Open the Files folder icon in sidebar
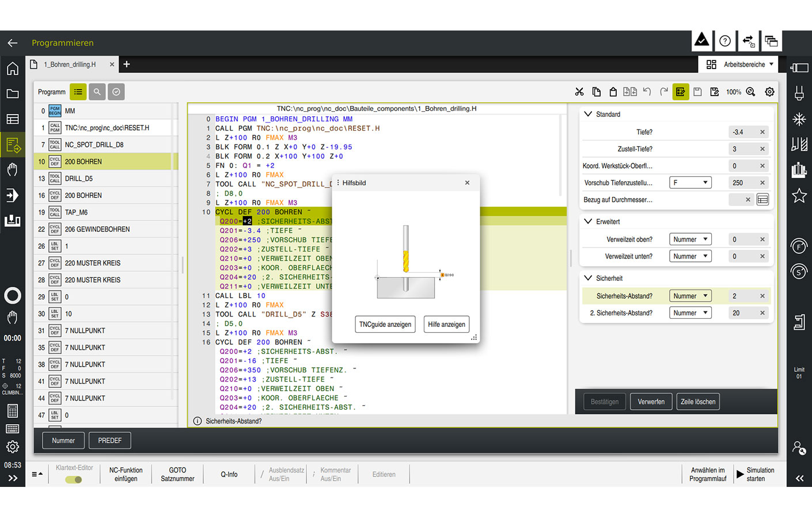The width and height of the screenshot is (812, 518). (13, 94)
